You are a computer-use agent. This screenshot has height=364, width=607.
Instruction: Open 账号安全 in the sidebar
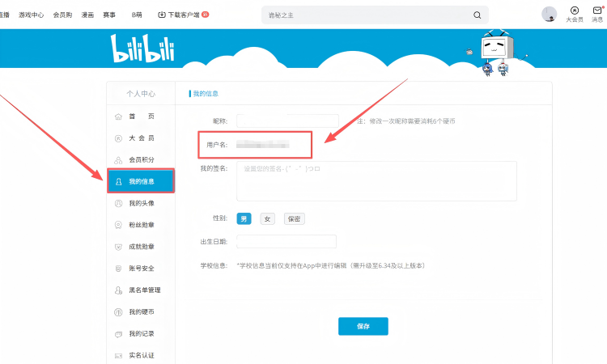click(141, 268)
